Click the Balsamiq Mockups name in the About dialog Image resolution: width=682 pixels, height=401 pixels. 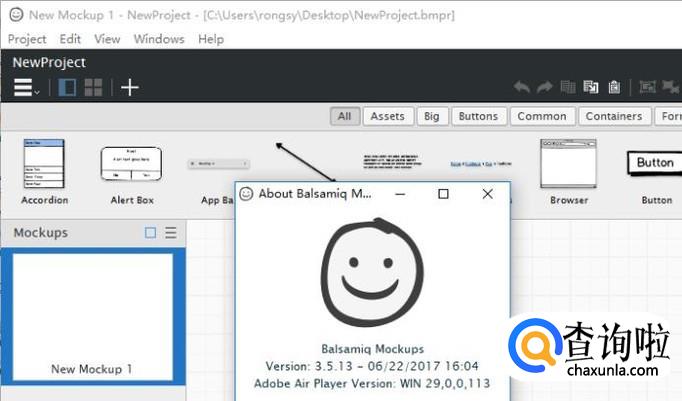373,349
